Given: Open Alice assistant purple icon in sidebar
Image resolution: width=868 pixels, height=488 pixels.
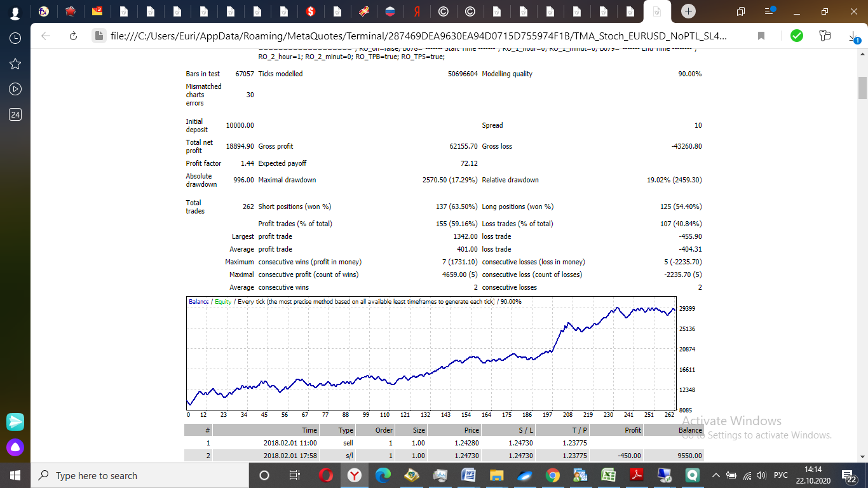Looking at the screenshot, I should 15,447.
